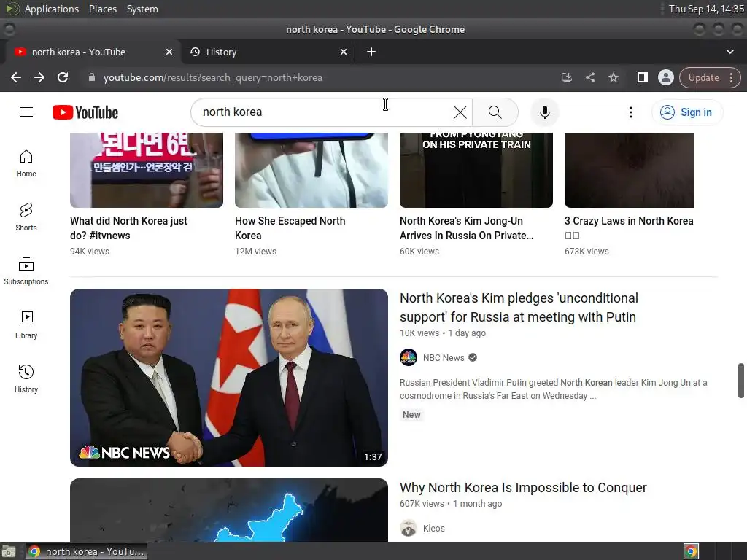Open Kleos channel avatar
This screenshot has height=560, width=747.
point(409,528)
